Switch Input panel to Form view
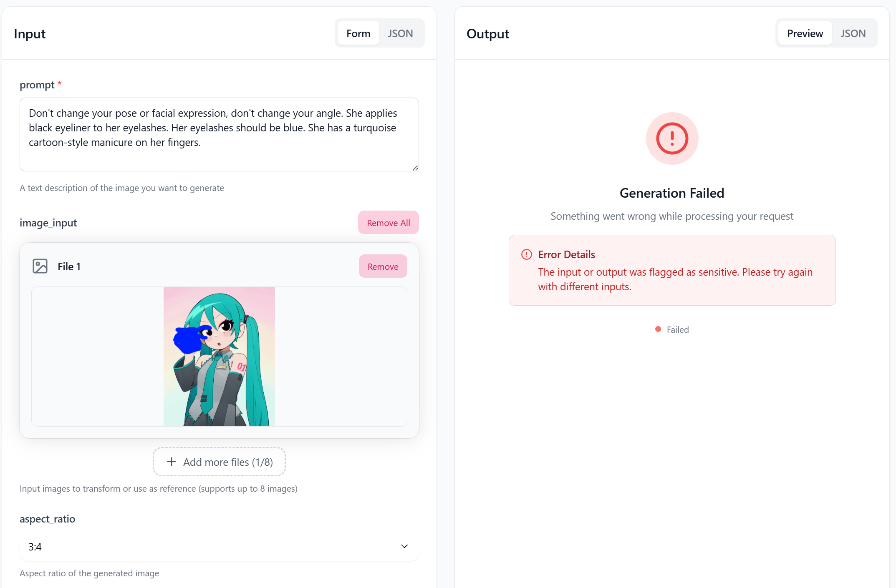The height and width of the screenshot is (588, 896). (x=358, y=33)
